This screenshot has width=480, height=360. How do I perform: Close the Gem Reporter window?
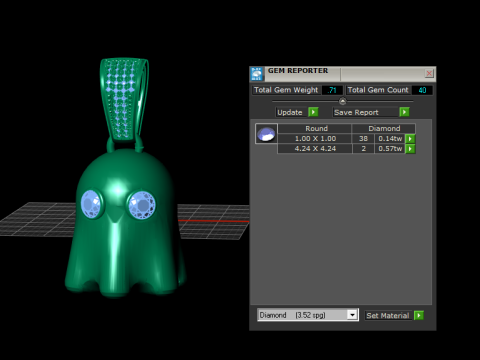click(429, 73)
